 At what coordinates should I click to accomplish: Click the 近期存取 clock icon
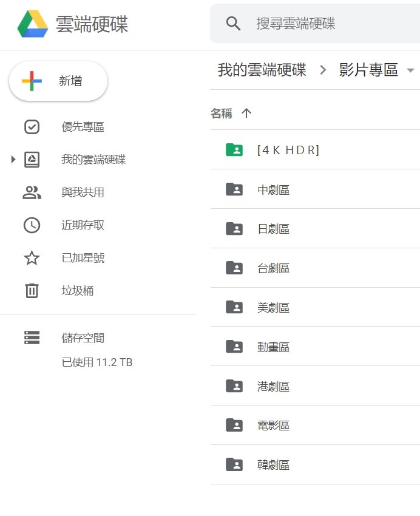[x=32, y=225]
